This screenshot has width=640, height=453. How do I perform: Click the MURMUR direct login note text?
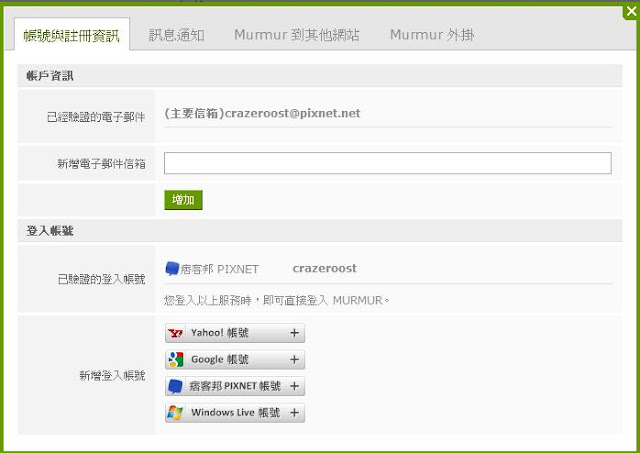click(277, 300)
